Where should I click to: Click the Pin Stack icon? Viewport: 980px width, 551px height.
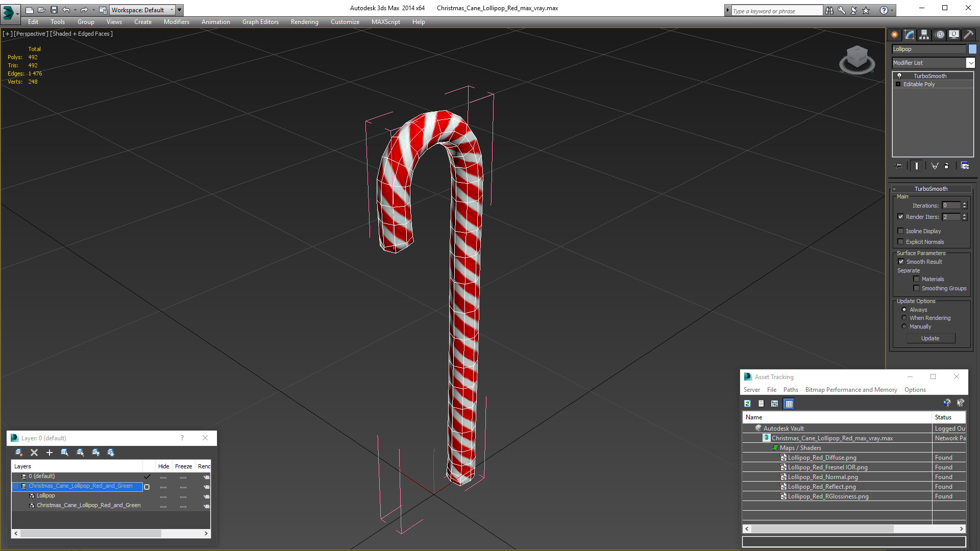pyautogui.click(x=899, y=166)
